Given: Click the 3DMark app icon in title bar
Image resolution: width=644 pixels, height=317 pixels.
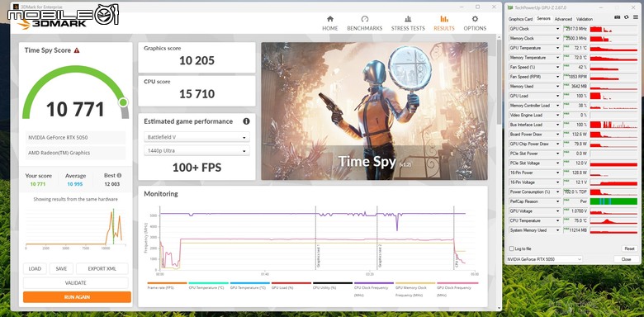Looking at the screenshot, I should tap(17, 7).
